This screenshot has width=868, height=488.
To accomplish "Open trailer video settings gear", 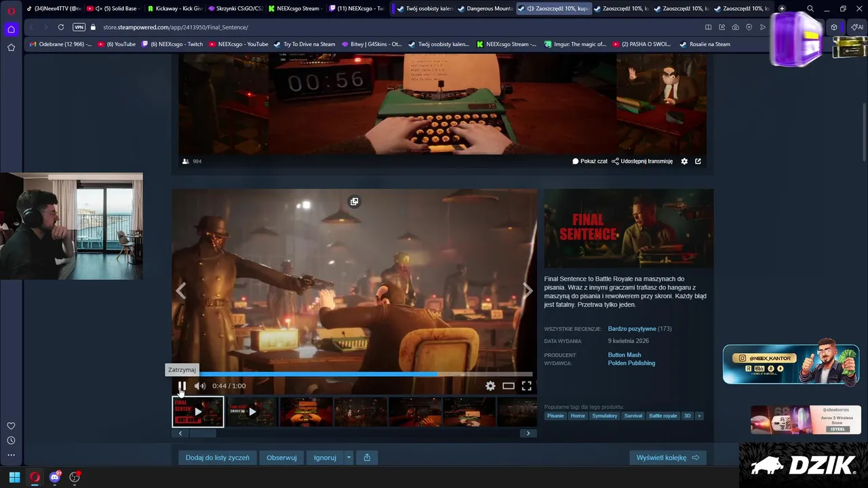I will tap(490, 386).
